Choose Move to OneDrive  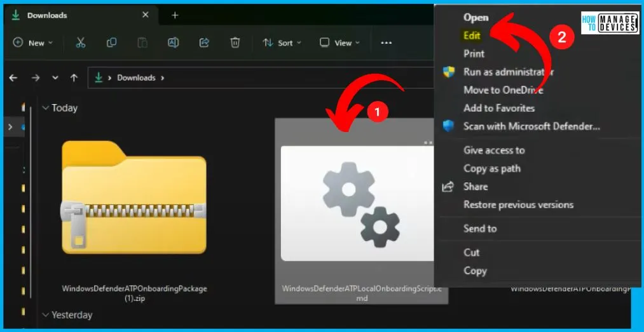point(504,90)
